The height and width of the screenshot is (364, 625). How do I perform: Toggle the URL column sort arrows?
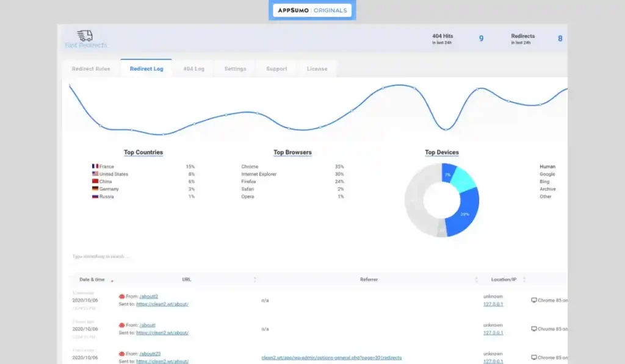255,279
